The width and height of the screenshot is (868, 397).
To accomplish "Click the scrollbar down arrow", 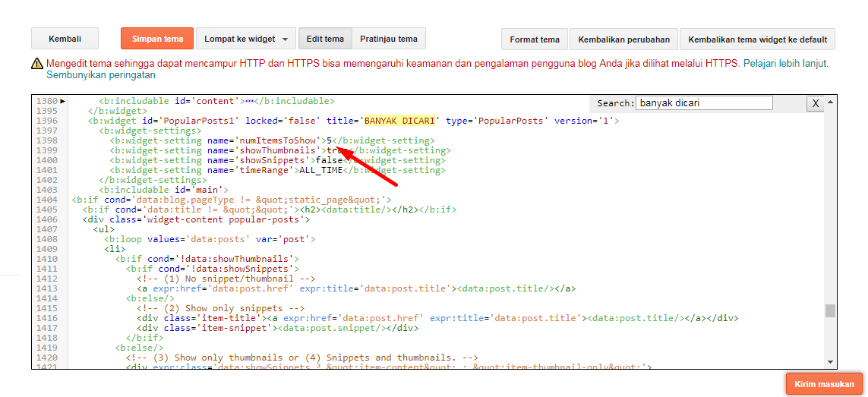I will [830, 361].
